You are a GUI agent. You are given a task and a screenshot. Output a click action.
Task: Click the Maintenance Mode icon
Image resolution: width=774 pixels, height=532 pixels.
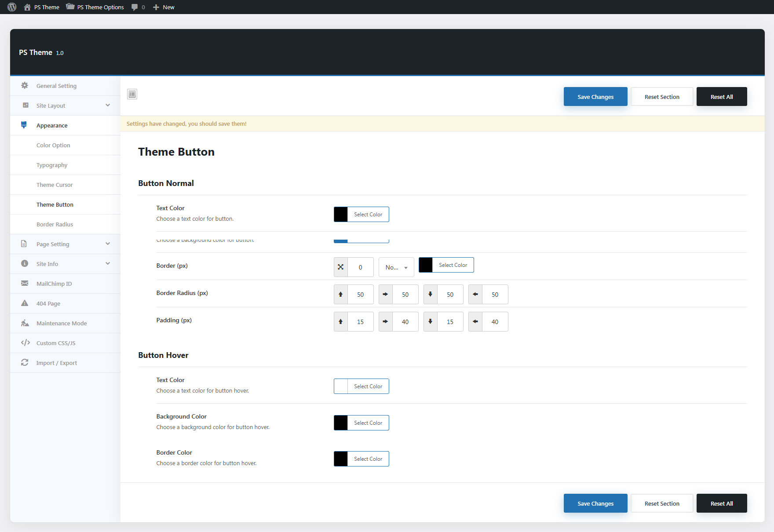(x=25, y=323)
